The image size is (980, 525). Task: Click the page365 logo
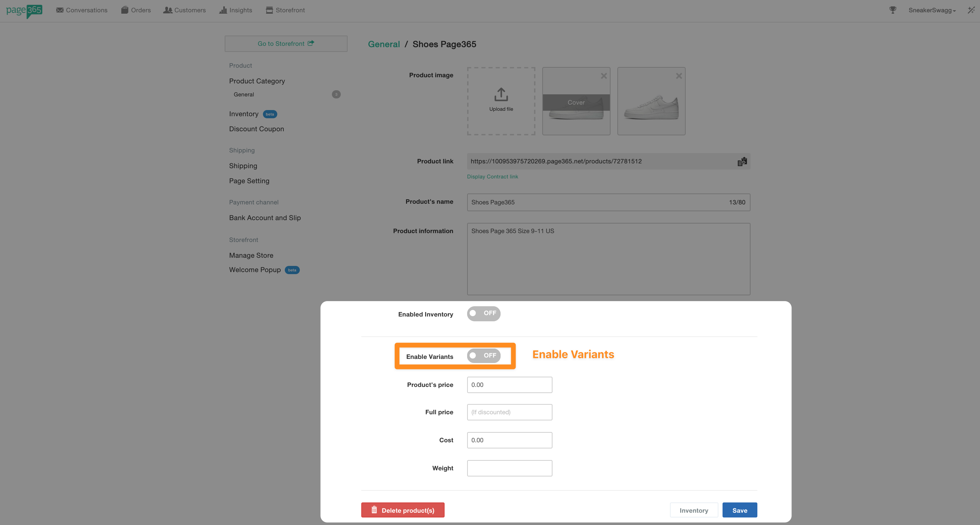[x=24, y=10]
